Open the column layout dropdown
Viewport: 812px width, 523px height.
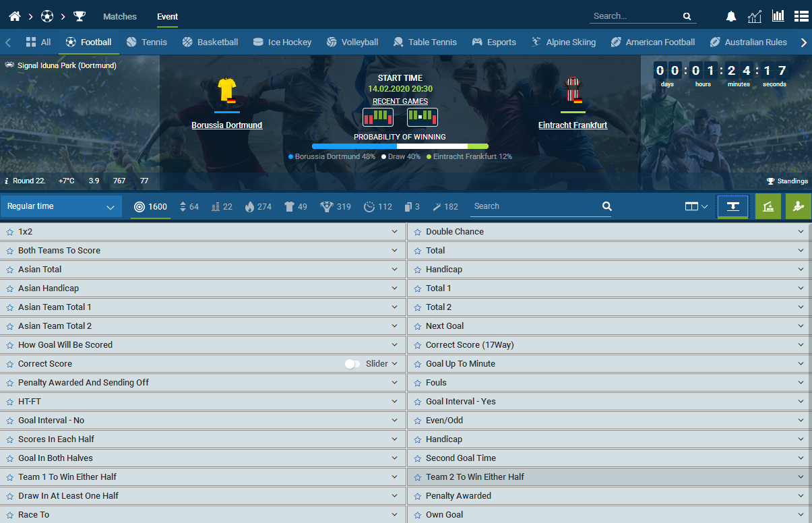(696, 206)
